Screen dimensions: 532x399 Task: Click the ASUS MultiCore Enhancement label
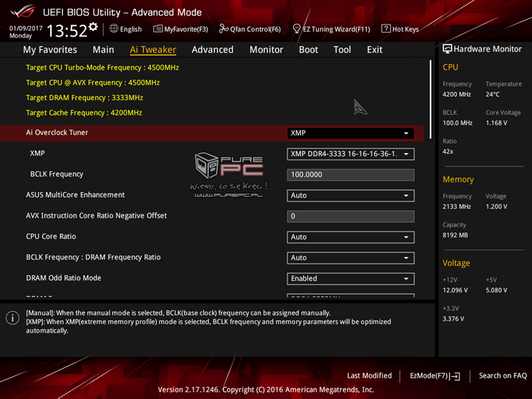click(75, 195)
